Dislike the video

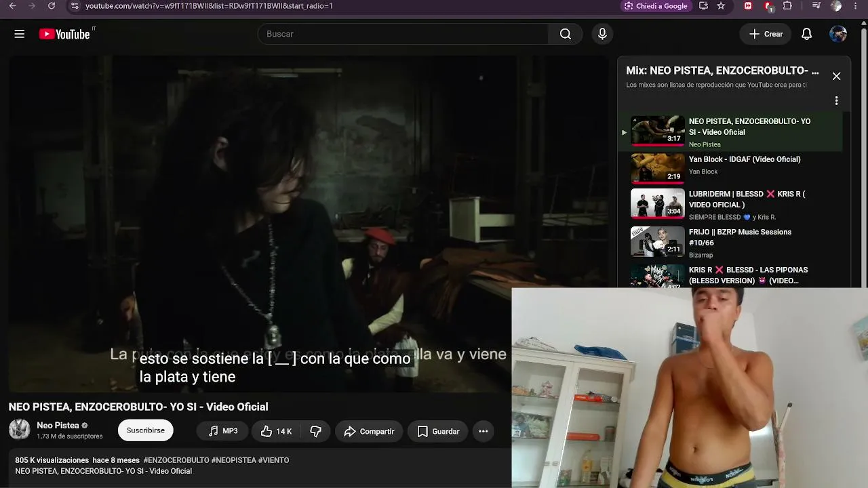[x=315, y=431]
